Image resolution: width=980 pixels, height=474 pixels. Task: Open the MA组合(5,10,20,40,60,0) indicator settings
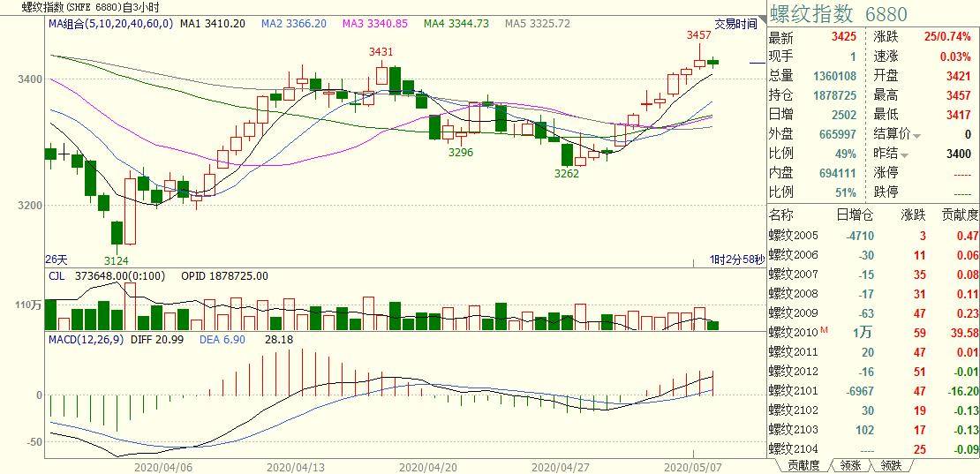[x=110, y=24]
